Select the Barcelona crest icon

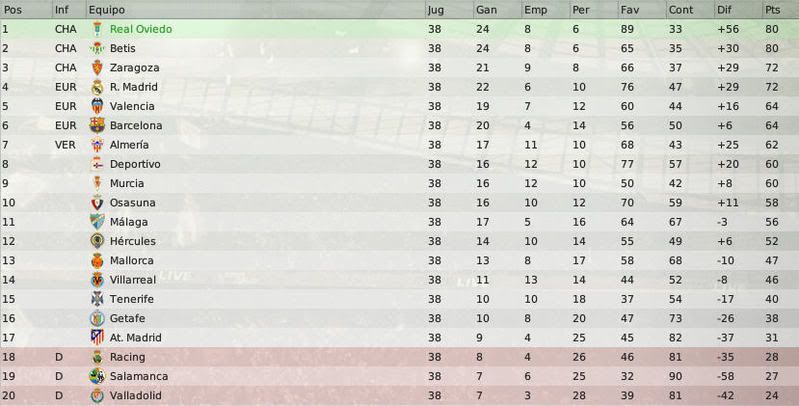(x=97, y=125)
